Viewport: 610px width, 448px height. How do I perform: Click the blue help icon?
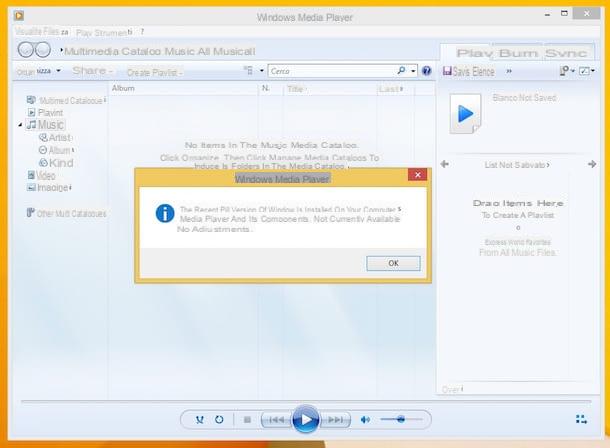point(427,71)
